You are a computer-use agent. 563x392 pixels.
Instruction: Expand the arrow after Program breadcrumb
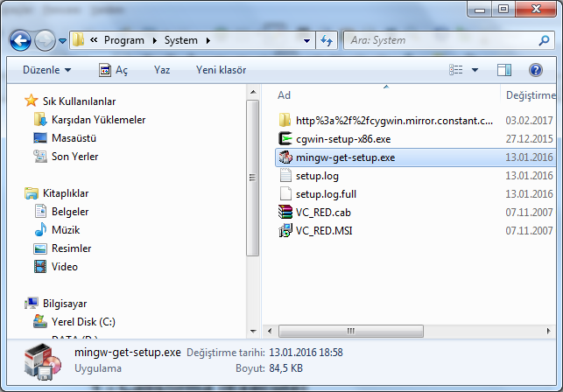pos(155,40)
